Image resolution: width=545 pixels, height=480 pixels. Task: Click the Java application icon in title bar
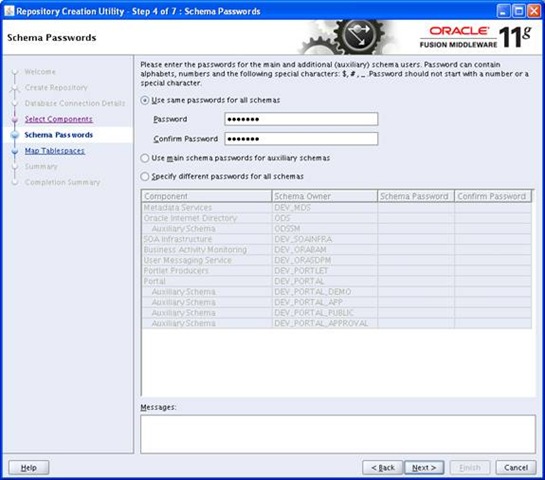[x=9, y=11]
